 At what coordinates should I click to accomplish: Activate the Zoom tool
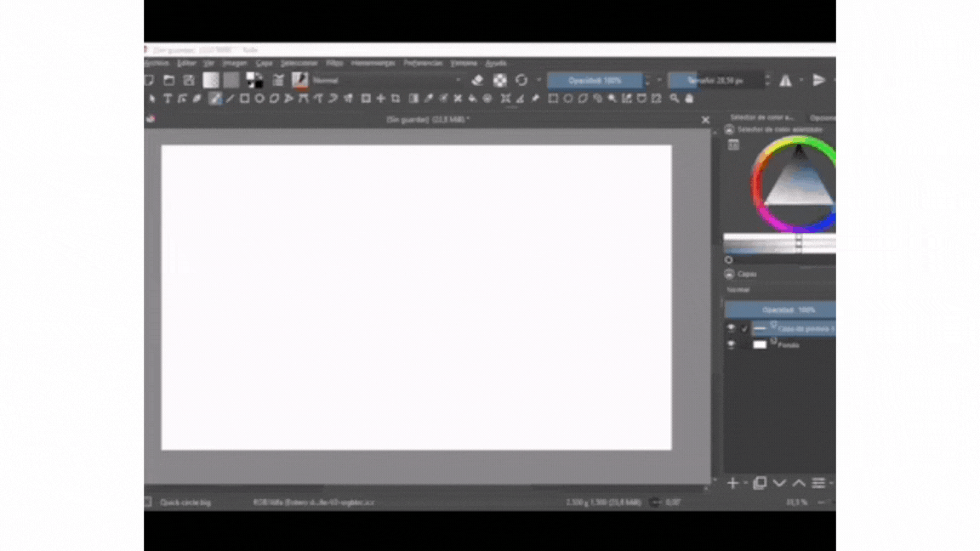(674, 98)
